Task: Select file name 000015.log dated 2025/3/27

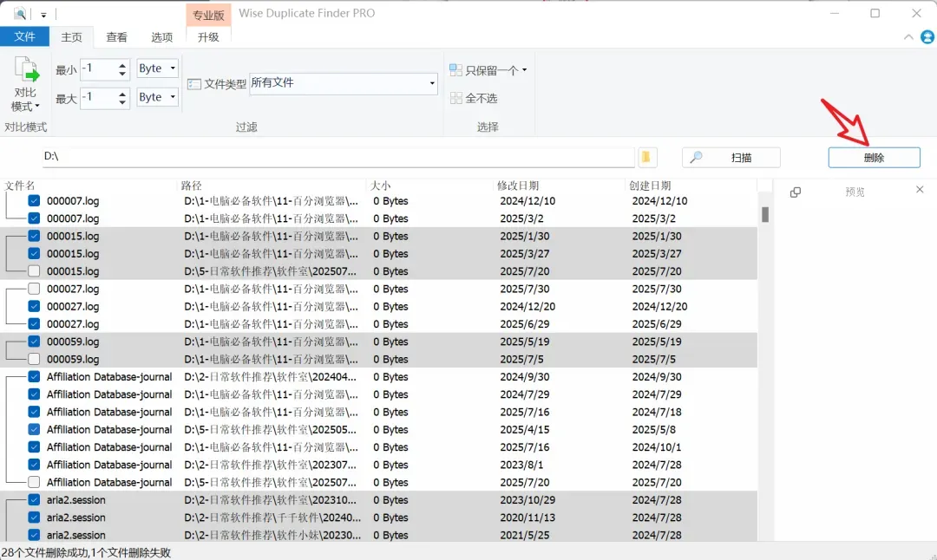Action: [73, 254]
